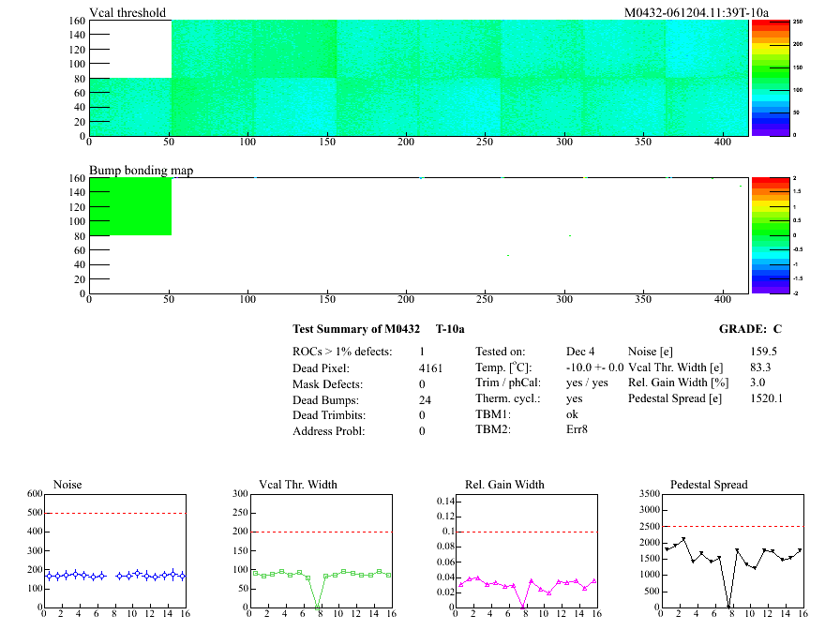Viewport: 840px width, 630px height.
Task: Click the 'Vcal threshold' plot title
Action: [x=127, y=12]
